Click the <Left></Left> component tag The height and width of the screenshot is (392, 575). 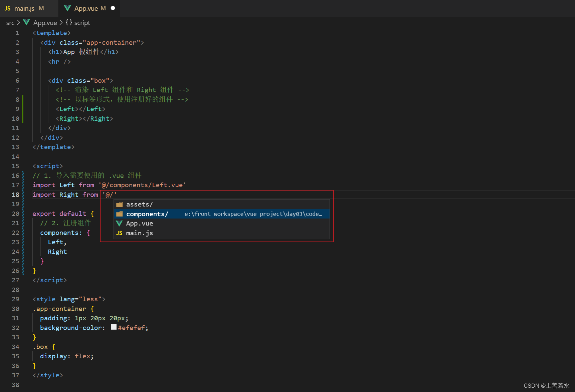pyautogui.click(x=80, y=109)
